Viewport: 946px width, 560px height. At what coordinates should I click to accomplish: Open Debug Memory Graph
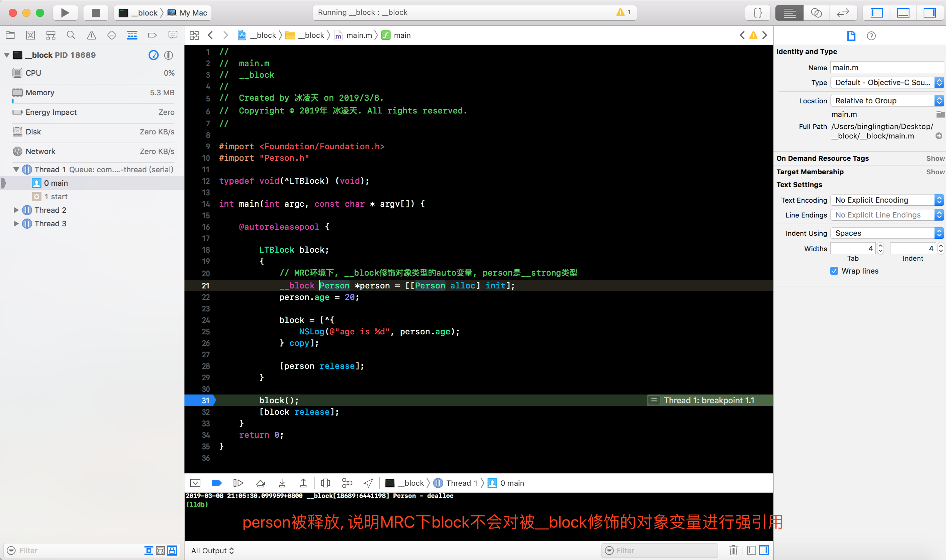[x=347, y=483]
